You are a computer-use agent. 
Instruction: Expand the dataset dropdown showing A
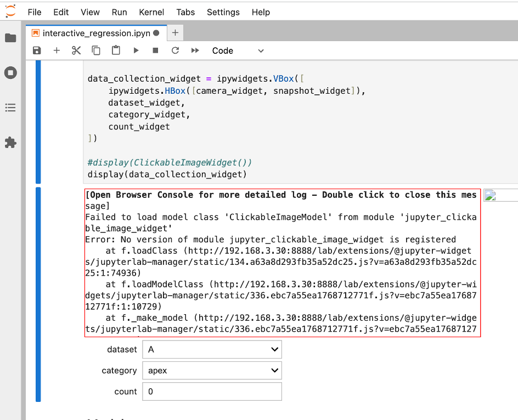[x=212, y=349]
